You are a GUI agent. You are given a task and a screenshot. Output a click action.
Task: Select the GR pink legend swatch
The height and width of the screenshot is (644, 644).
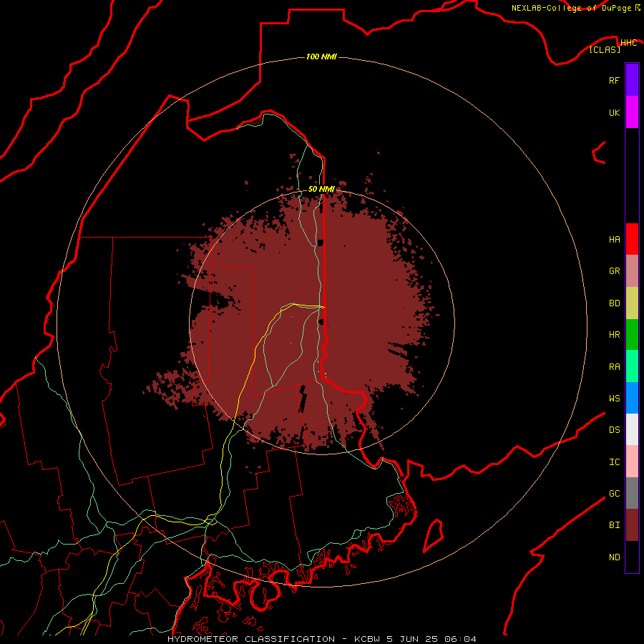tap(632, 271)
